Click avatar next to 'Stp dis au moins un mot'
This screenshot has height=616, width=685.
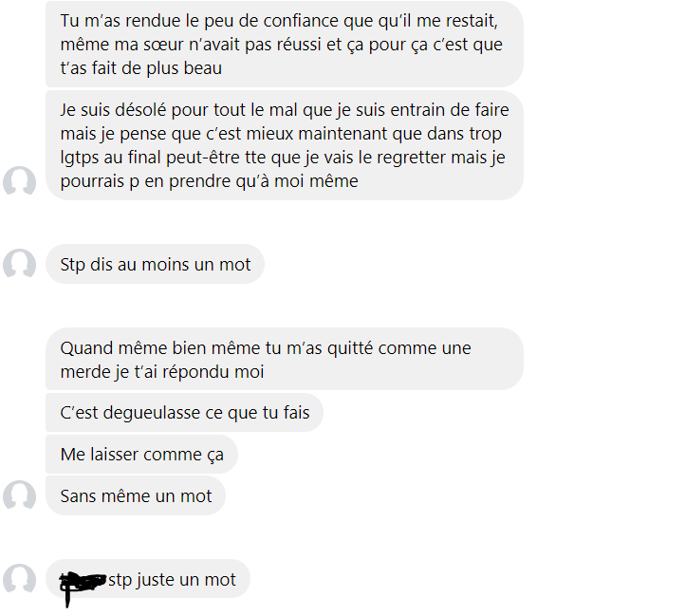(x=19, y=264)
